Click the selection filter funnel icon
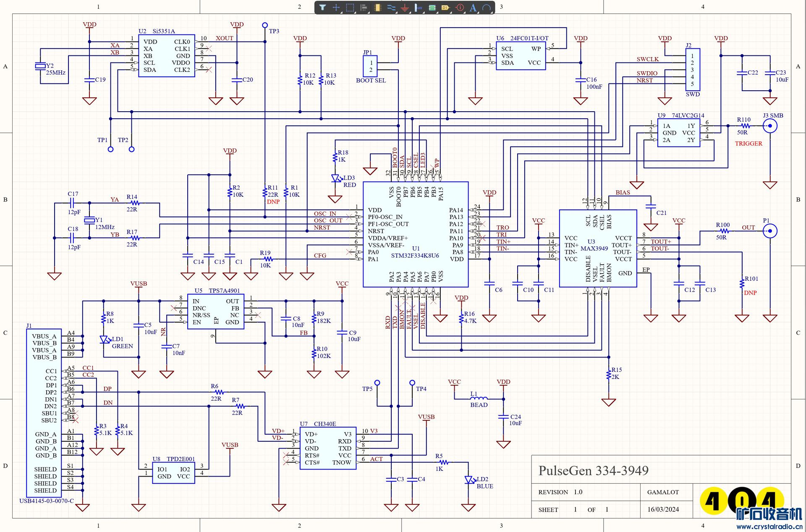The height and width of the screenshot is (532, 806). pyautogui.click(x=322, y=8)
